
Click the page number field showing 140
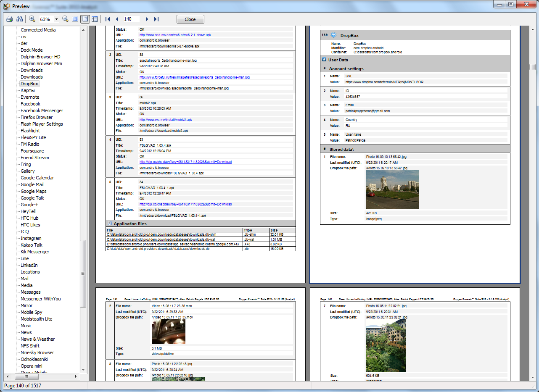click(132, 19)
